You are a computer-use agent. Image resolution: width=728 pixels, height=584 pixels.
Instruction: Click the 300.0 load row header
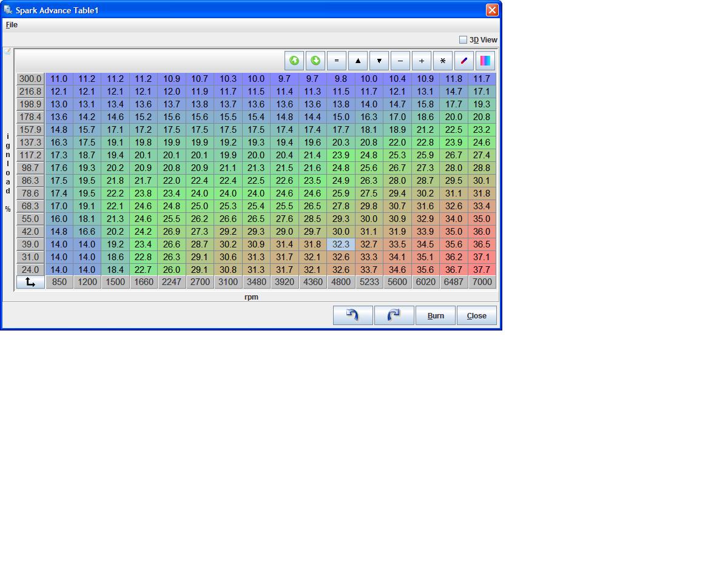pos(30,79)
